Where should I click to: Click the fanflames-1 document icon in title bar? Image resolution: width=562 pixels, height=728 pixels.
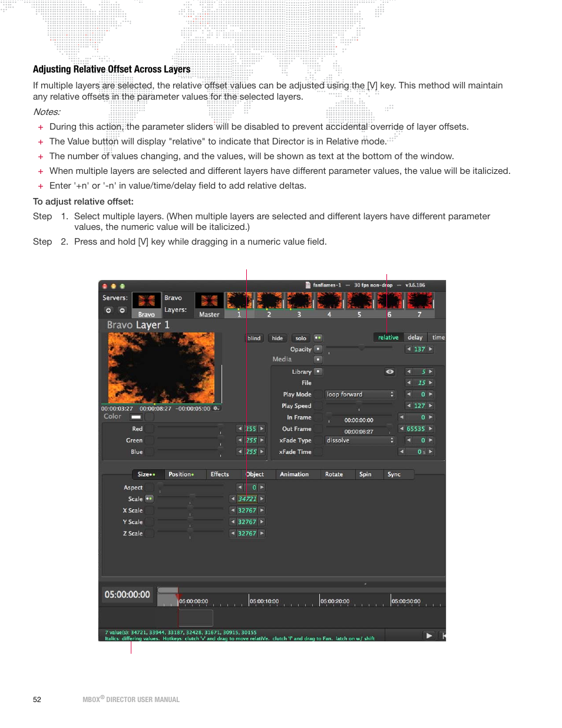tap(308, 285)
